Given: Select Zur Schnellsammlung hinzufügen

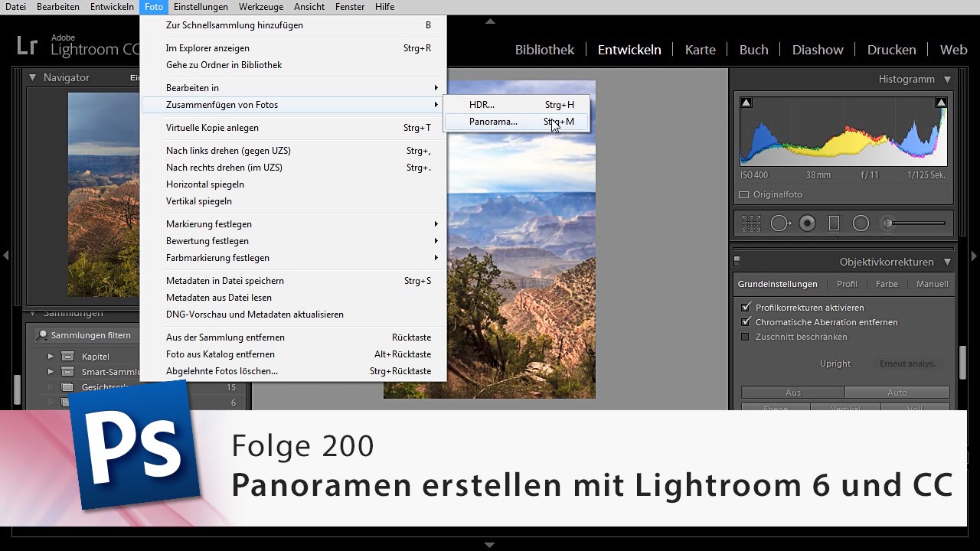Looking at the screenshot, I should (294, 25).
